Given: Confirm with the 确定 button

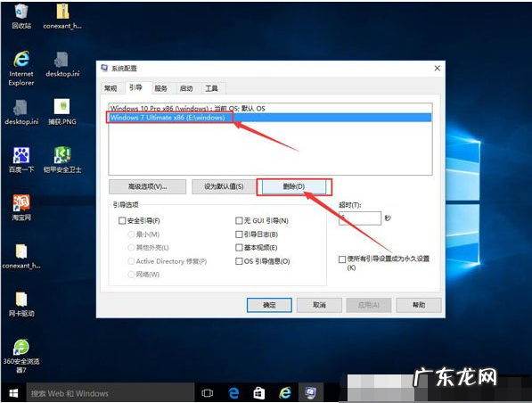Looking at the screenshot, I should [269, 305].
